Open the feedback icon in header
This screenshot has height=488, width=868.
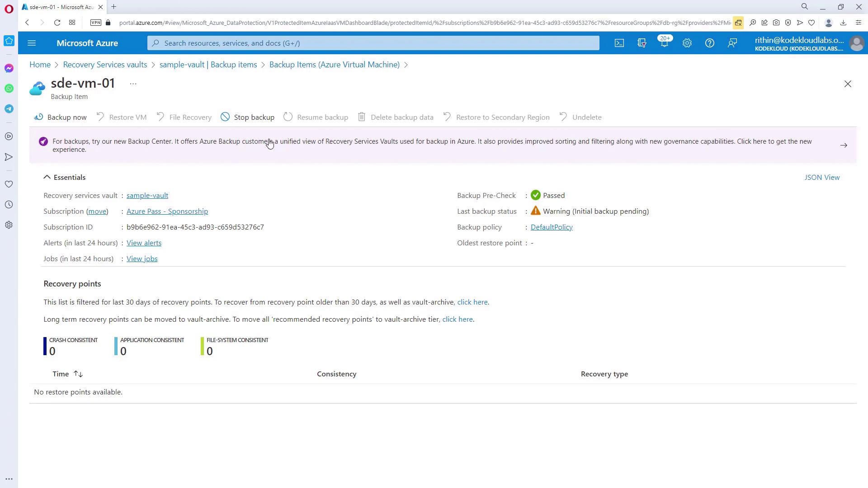732,43
